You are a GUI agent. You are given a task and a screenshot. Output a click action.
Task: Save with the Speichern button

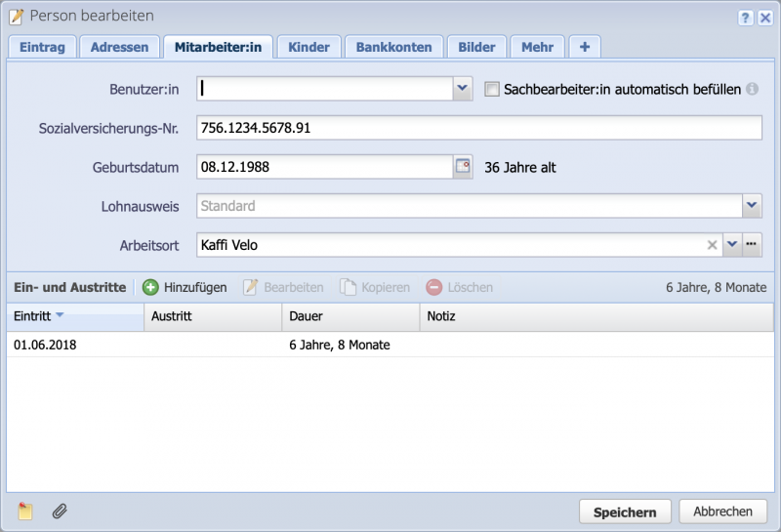pyautogui.click(x=625, y=512)
